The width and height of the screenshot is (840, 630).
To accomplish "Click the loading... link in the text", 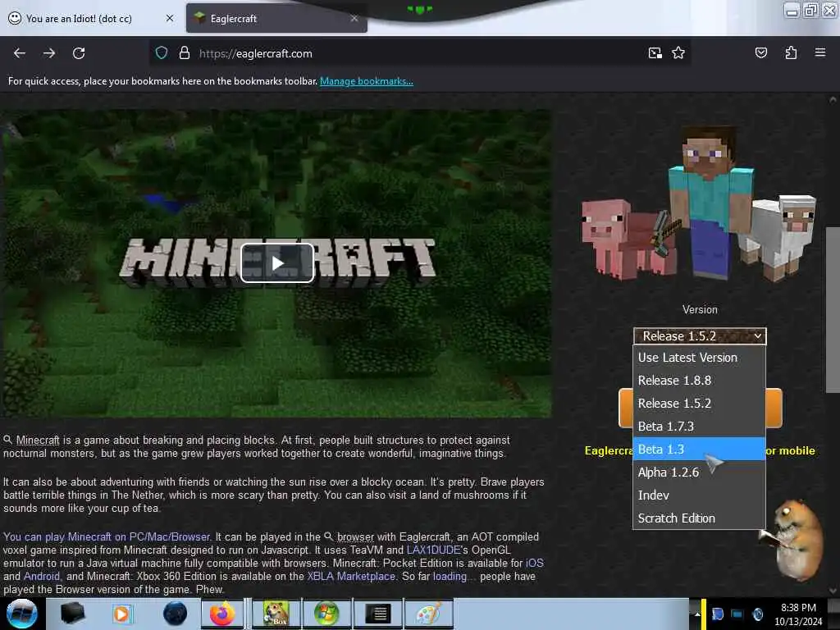I will click(452, 577).
